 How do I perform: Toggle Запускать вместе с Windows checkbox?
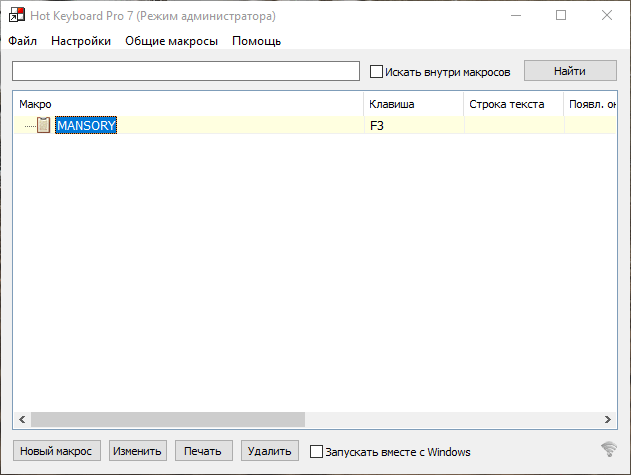316,452
